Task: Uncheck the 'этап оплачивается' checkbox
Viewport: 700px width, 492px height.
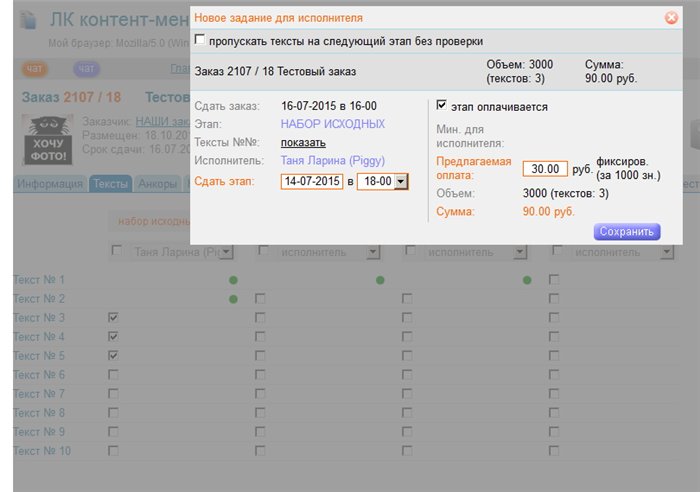Action: coord(441,105)
